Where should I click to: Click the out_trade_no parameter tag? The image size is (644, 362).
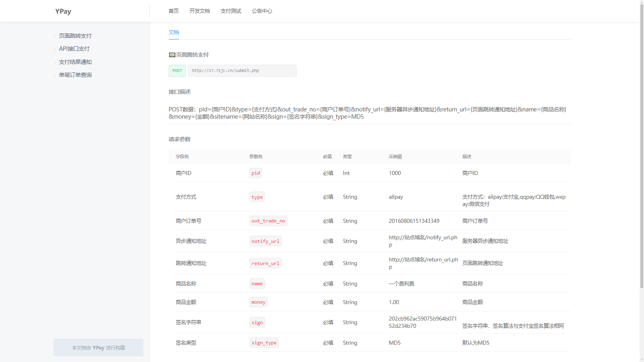[x=268, y=221]
